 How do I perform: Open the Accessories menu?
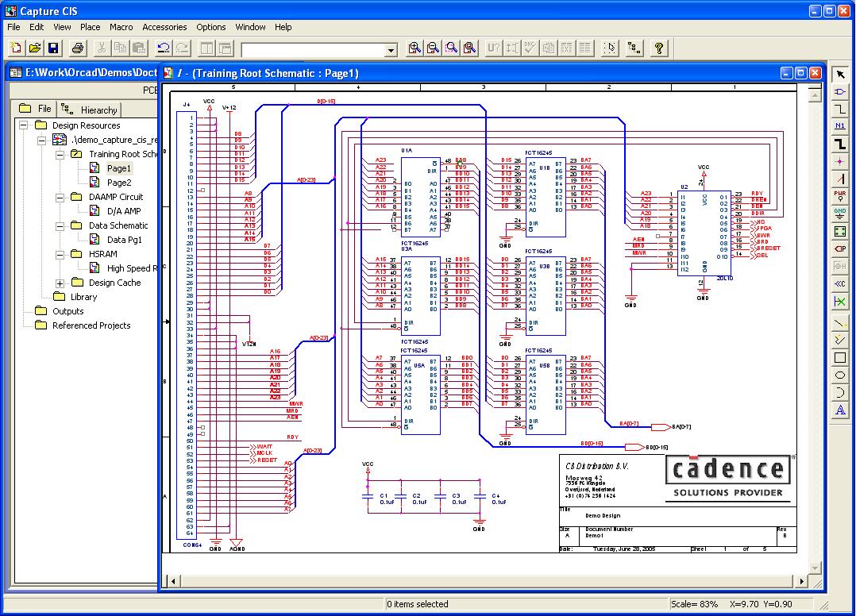pyautogui.click(x=164, y=26)
